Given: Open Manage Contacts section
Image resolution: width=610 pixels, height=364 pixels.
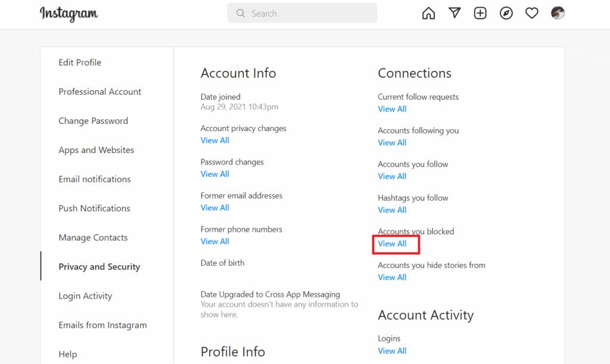Looking at the screenshot, I should pyautogui.click(x=93, y=237).
